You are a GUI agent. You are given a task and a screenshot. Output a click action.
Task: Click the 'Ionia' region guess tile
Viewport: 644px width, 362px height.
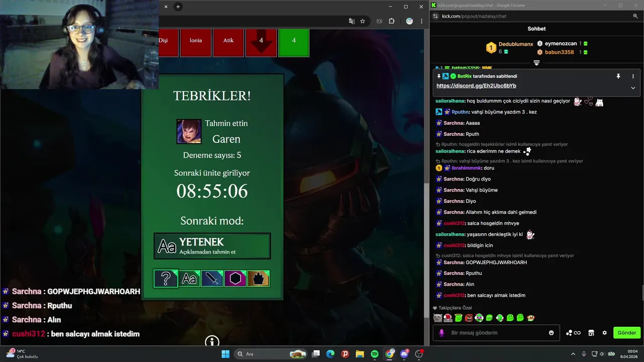[x=196, y=42]
